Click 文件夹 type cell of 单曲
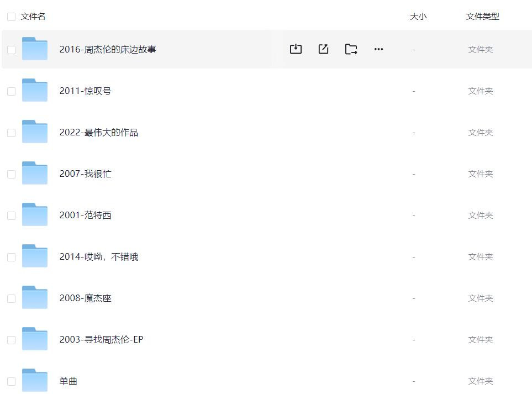Screen dimensions: 532x394 tap(481, 381)
